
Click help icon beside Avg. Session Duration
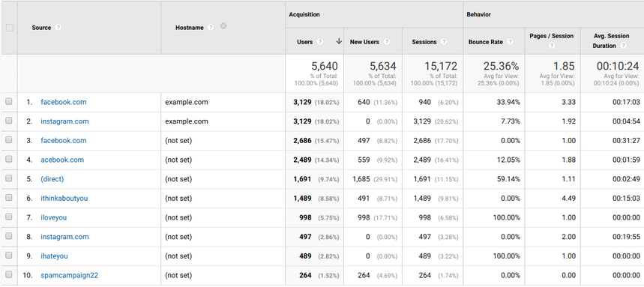[x=624, y=46]
